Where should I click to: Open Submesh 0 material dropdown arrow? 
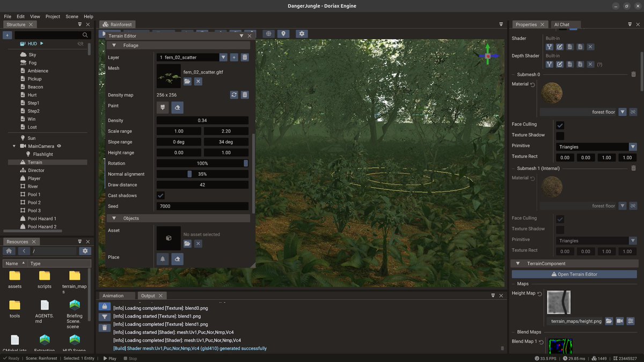623,112
